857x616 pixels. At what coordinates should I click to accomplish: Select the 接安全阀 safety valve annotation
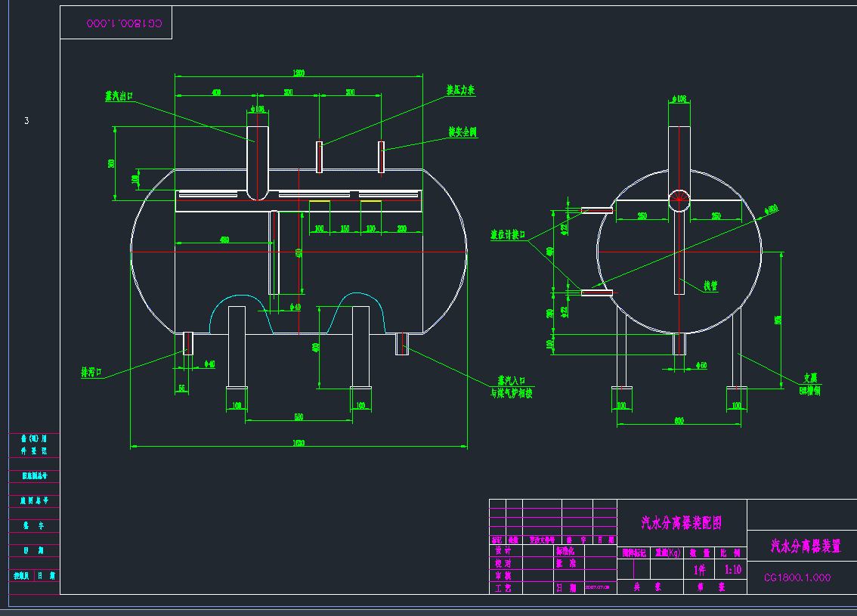[463, 132]
